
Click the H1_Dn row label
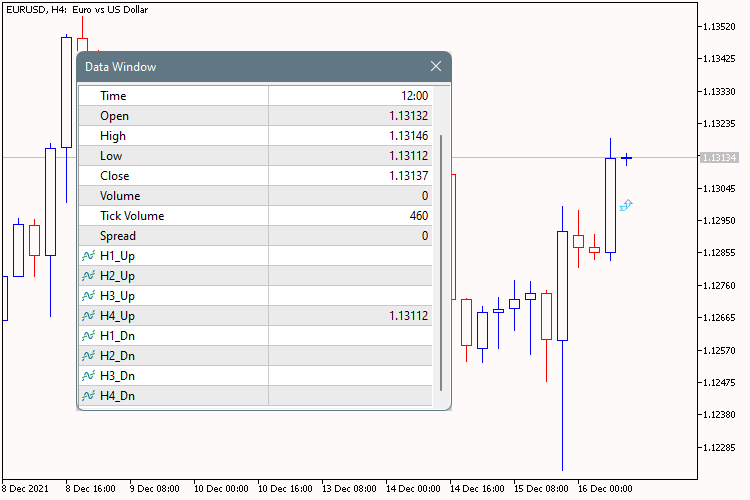click(117, 336)
